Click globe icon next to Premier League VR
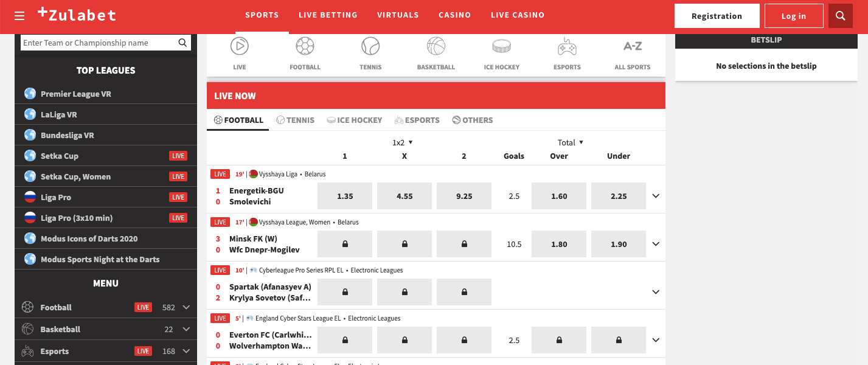Viewport: 868px width, 365px height. click(30, 94)
